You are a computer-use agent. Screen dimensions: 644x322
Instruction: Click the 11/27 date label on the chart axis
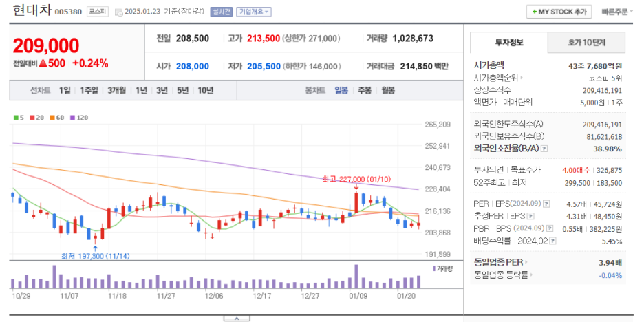167,295
